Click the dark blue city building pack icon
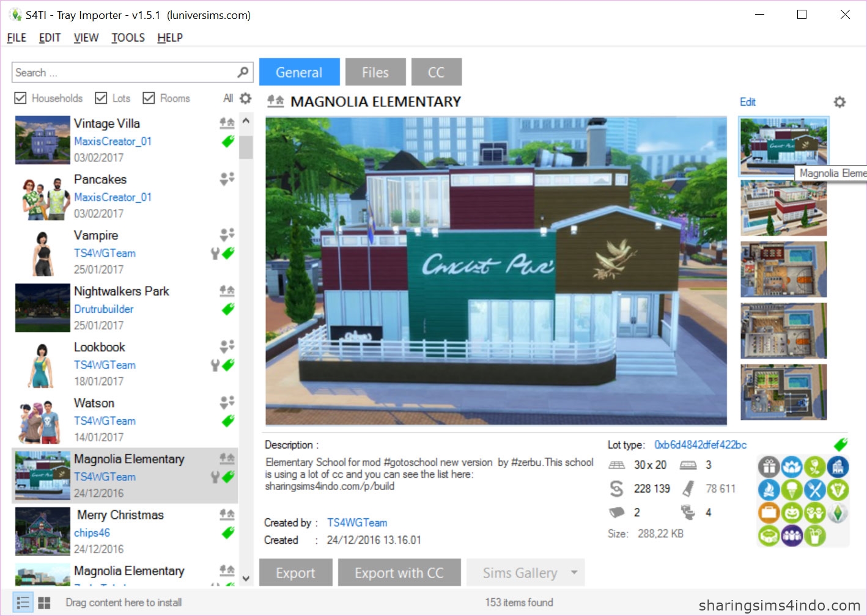The image size is (867, 616). point(838,467)
